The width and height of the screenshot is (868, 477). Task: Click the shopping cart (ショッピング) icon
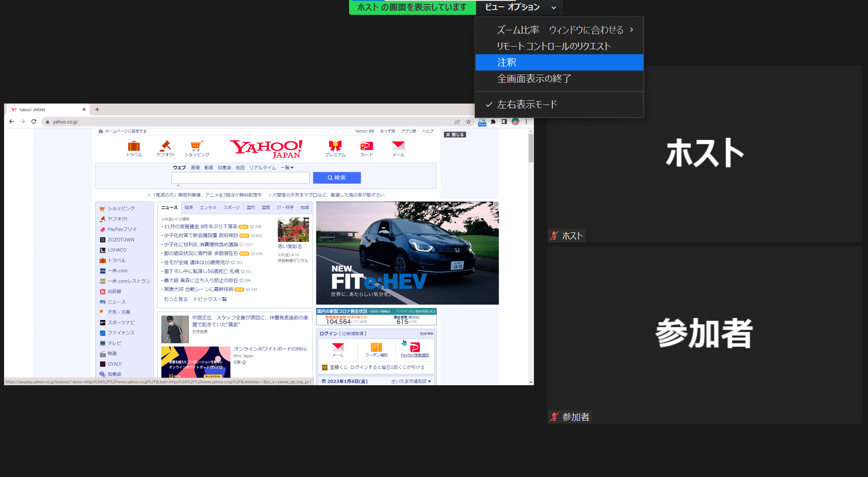pos(196,146)
